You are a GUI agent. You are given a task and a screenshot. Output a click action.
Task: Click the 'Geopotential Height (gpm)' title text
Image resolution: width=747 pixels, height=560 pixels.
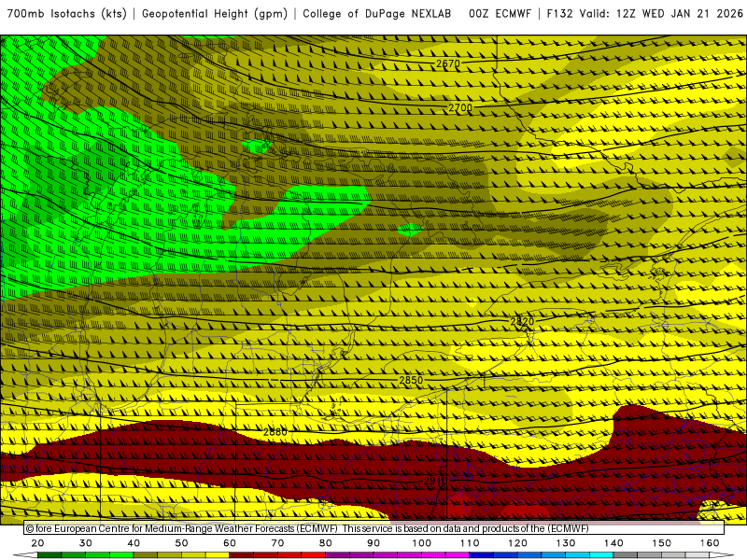tap(215, 14)
